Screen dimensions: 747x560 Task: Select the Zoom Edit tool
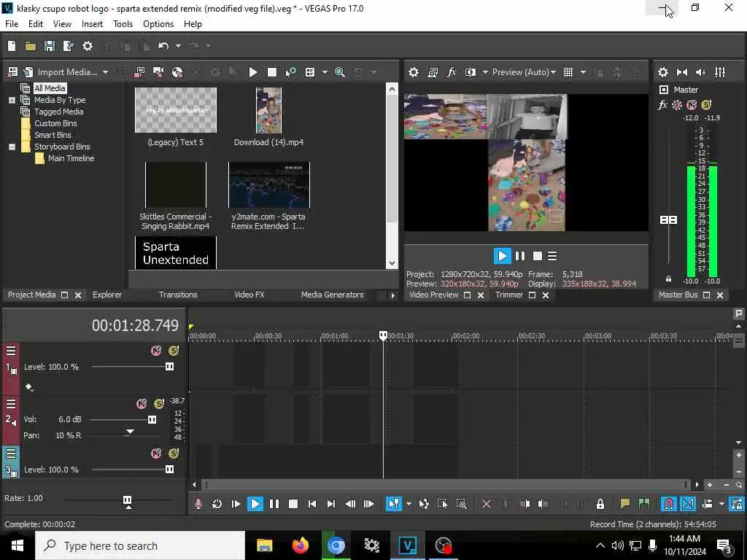coord(461,504)
